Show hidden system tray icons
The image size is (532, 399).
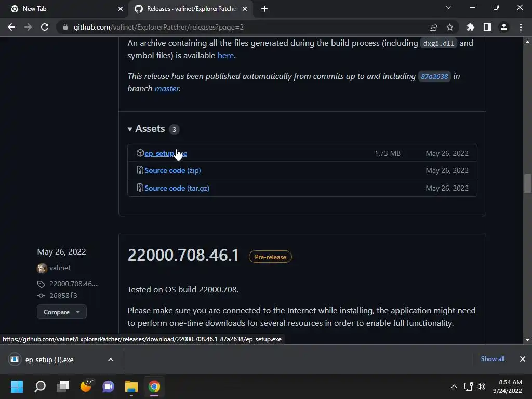point(454,387)
